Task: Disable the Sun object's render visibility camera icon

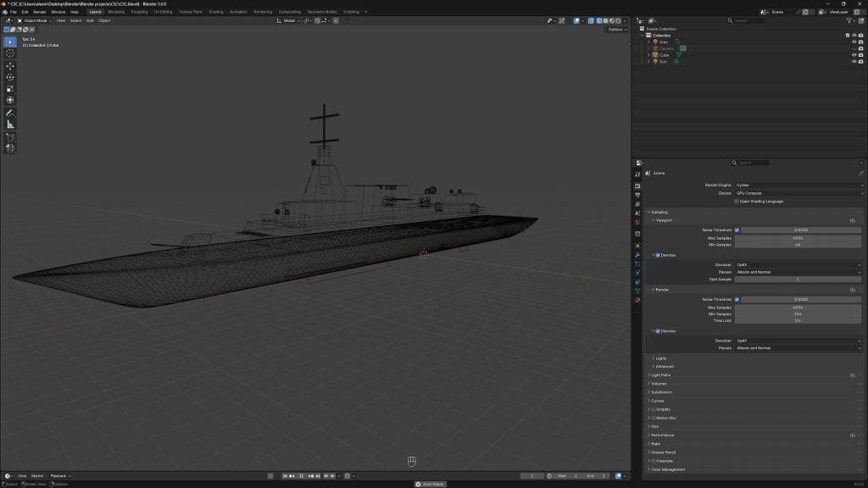Action: coord(860,61)
